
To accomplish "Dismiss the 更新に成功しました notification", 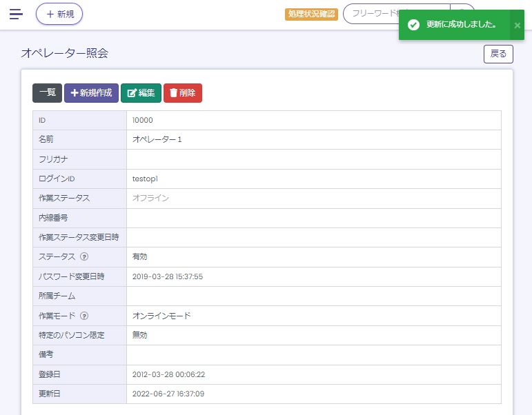I will pos(517,25).
